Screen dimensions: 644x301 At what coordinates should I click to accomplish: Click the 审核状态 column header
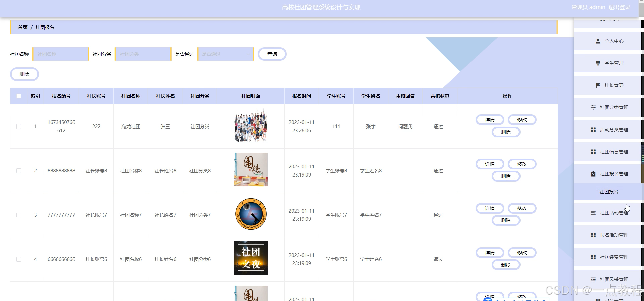(x=440, y=96)
